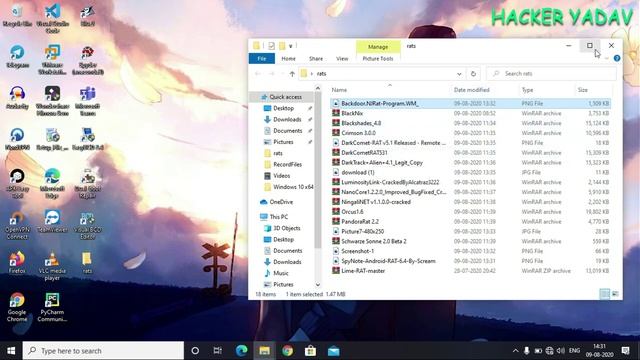Expand the address bar history dropdown
Screen dimensions: 640x360
point(459,74)
